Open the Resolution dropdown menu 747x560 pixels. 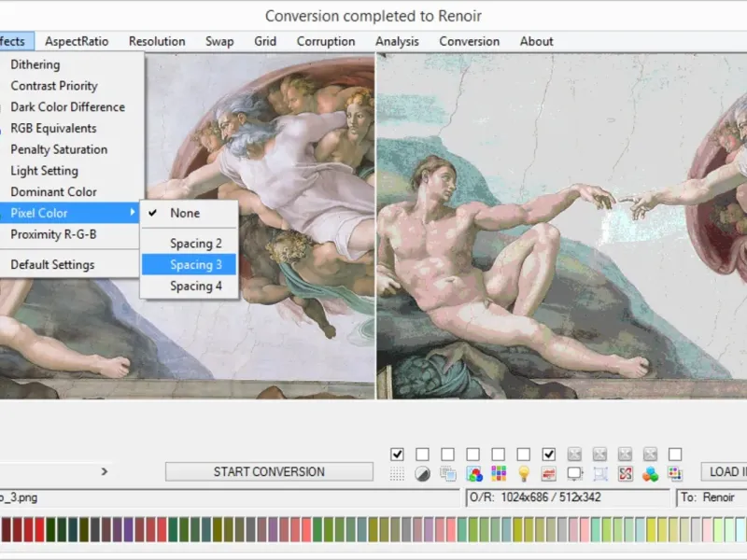[157, 41]
